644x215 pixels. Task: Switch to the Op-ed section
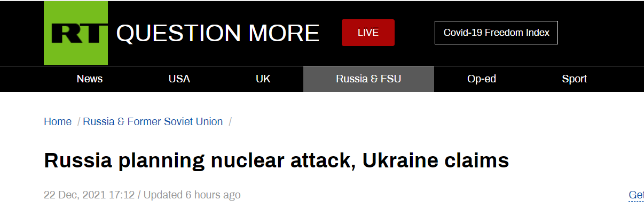(x=482, y=79)
